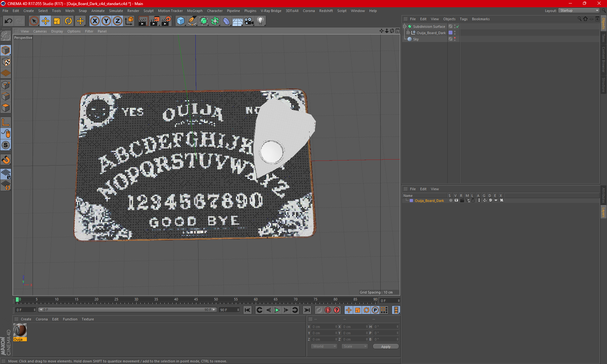Select the Rotate tool

(68, 21)
